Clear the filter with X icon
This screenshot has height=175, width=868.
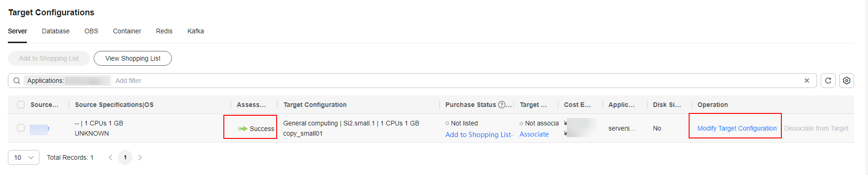(x=807, y=81)
